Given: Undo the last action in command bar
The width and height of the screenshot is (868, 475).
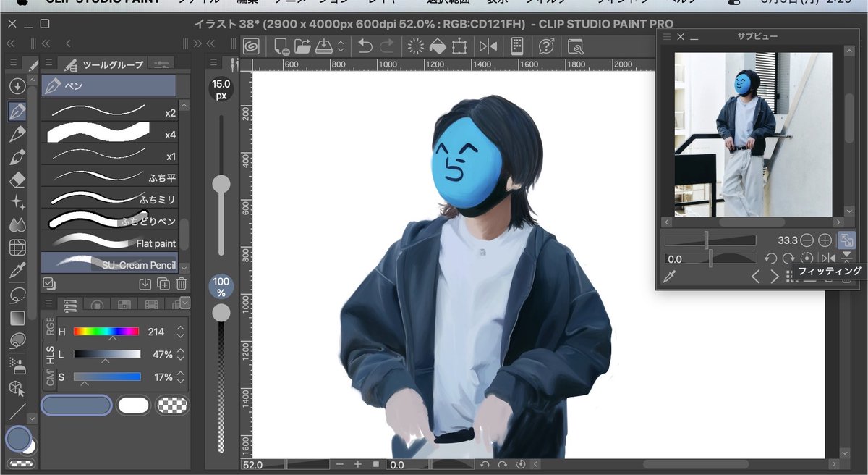Looking at the screenshot, I should point(365,46).
